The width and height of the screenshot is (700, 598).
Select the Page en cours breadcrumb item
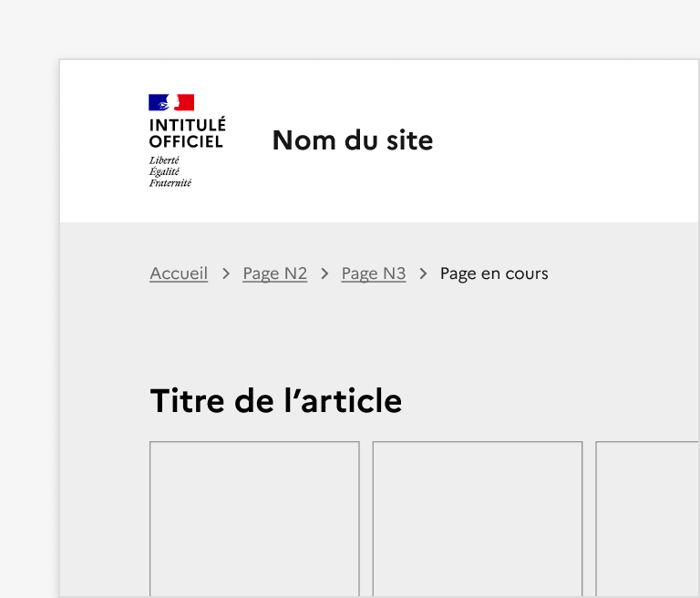(494, 273)
